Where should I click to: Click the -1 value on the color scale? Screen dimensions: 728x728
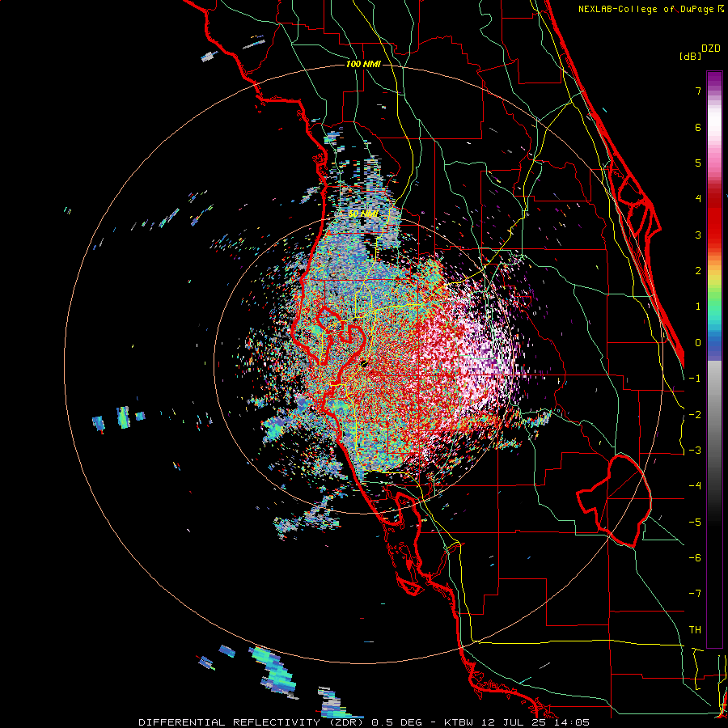point(695,379)
